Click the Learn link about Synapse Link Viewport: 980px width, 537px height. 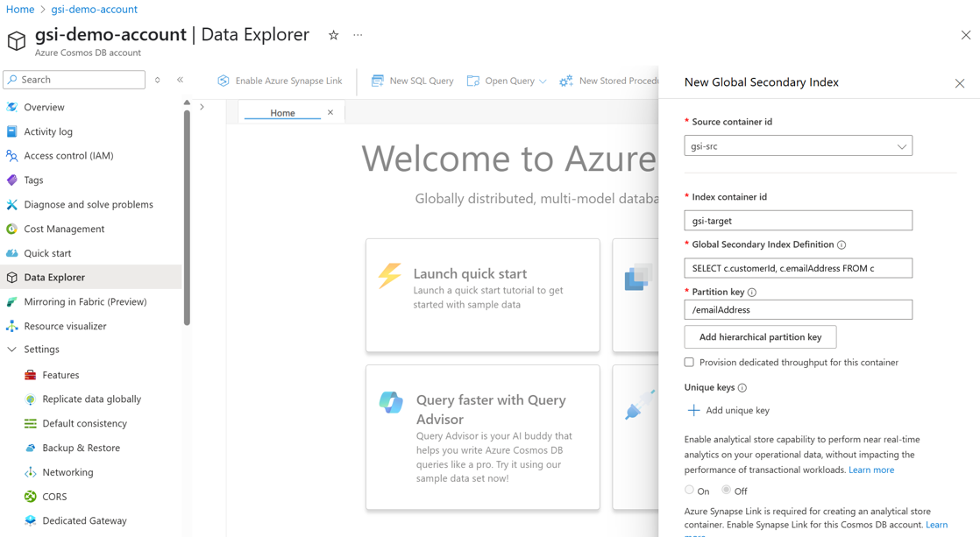tap(936, 525)
